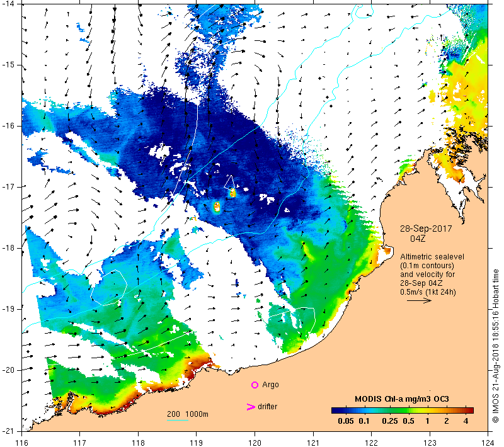Viewport: 504px width, 447px height.
Task: Click the '-14' latitude axis label
Action: (8, 4)
